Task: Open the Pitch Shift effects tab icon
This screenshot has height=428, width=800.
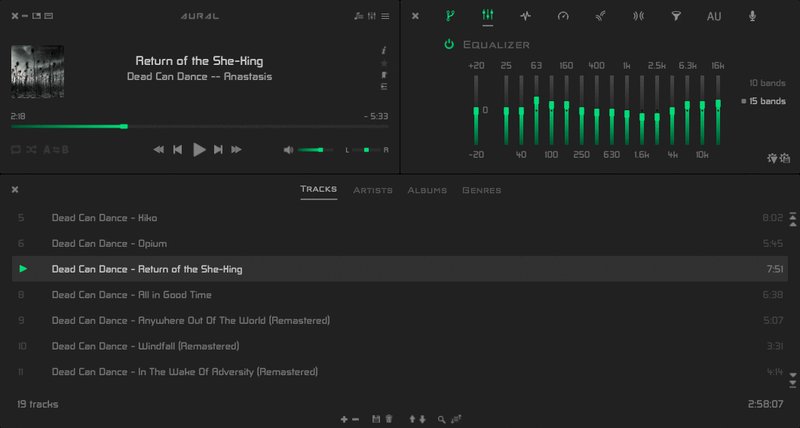Action: pyautogui.click(x=525, y=16)
